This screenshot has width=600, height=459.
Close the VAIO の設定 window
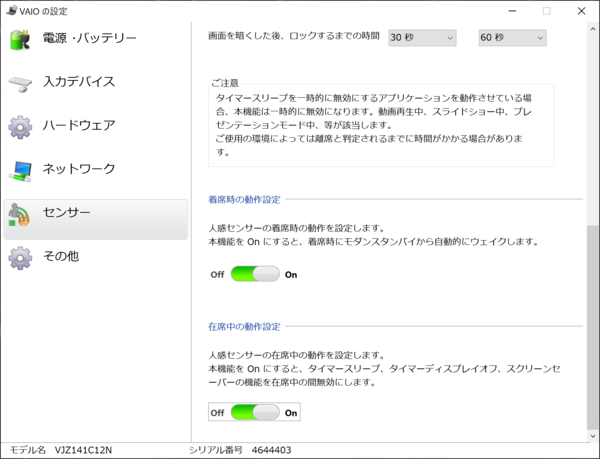click(x=581, y=11)
